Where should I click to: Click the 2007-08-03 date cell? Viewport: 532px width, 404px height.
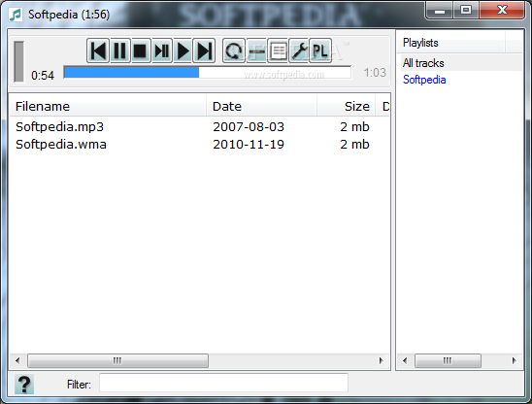pos(249,126)
